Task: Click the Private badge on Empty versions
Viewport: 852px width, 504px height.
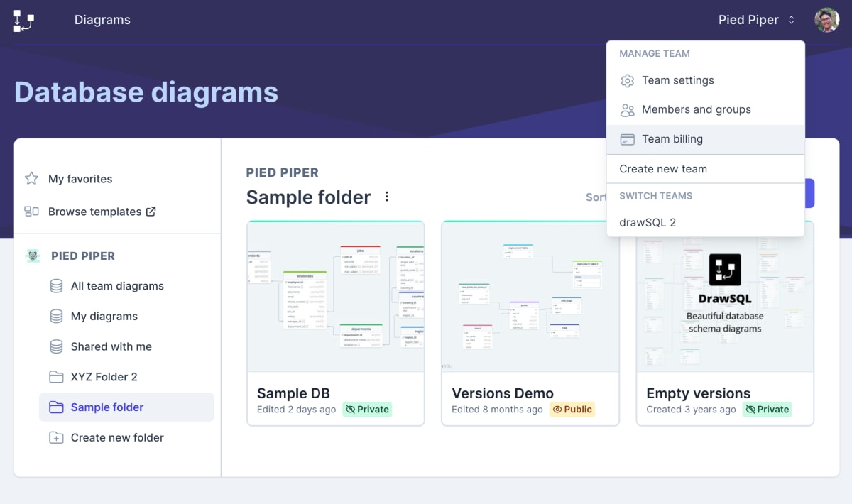Action: tap(767, 410)
